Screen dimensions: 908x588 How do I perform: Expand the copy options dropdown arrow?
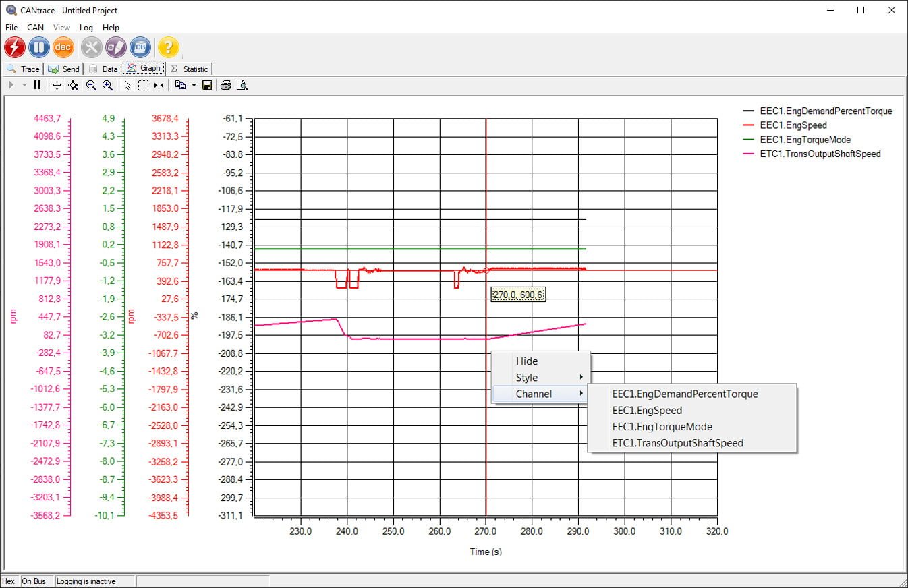194,85
